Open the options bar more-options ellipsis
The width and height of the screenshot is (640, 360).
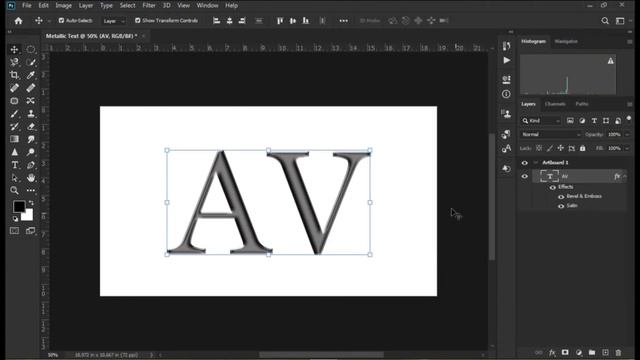point(344,21)
